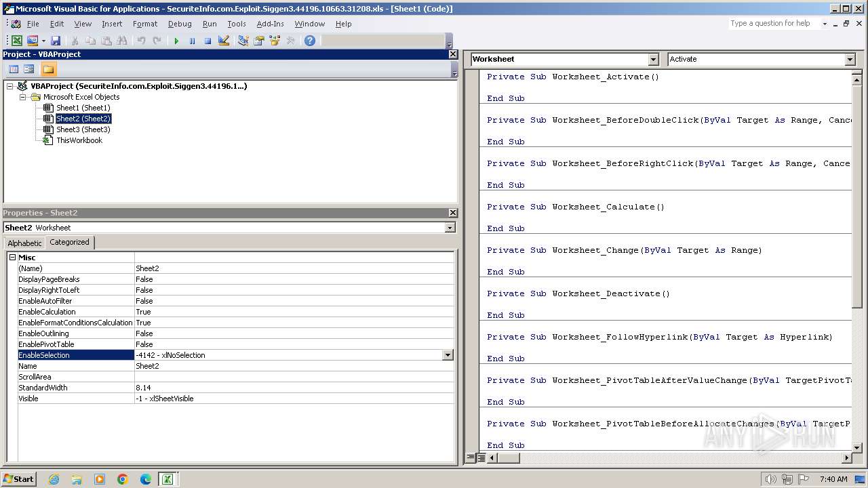The image size is (868, 488).
Task: Click the ScrollArea property value field
Action: [294, 377]
